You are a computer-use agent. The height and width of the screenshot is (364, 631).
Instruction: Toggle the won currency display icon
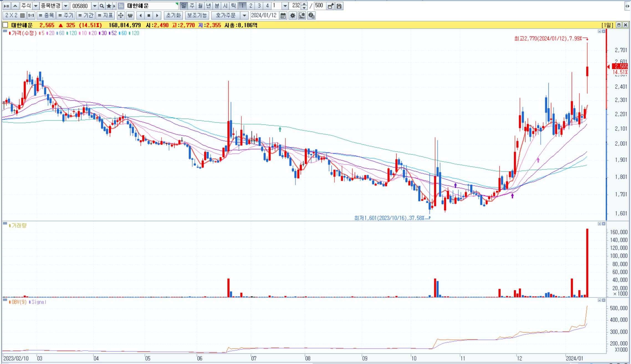tap(130, 16)
